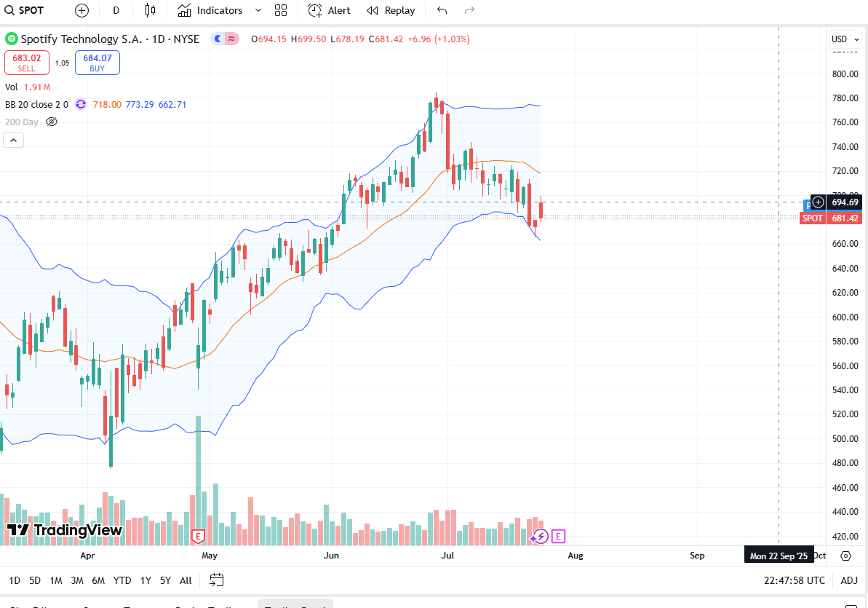Click the SPOT 681.42 price label

point(830,218)
